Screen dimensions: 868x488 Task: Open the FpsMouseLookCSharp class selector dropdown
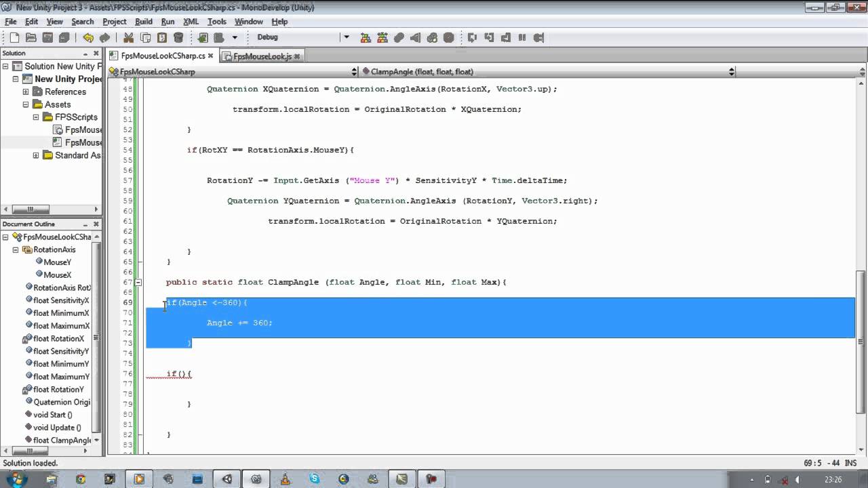(x=354, y=72)
